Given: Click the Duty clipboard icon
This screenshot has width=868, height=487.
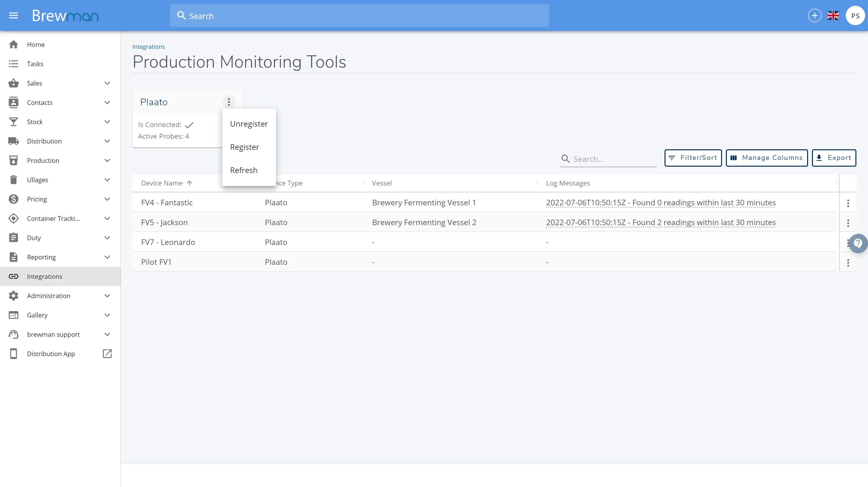Looking at the screenshot, I should [14, 238].
